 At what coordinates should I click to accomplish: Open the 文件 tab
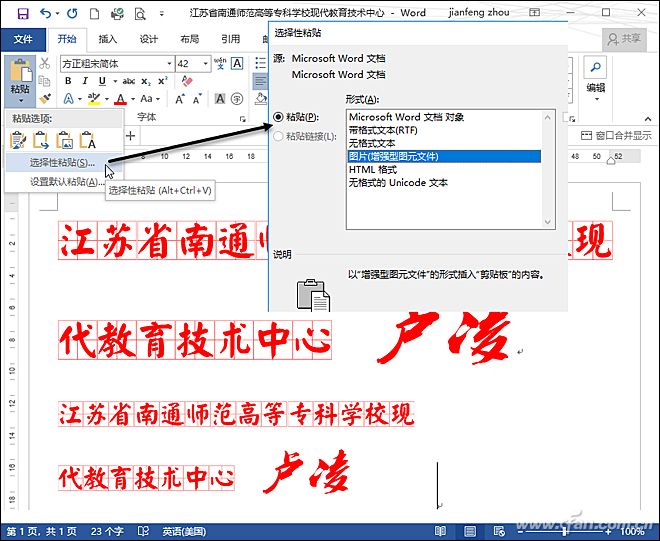point(23,39)
